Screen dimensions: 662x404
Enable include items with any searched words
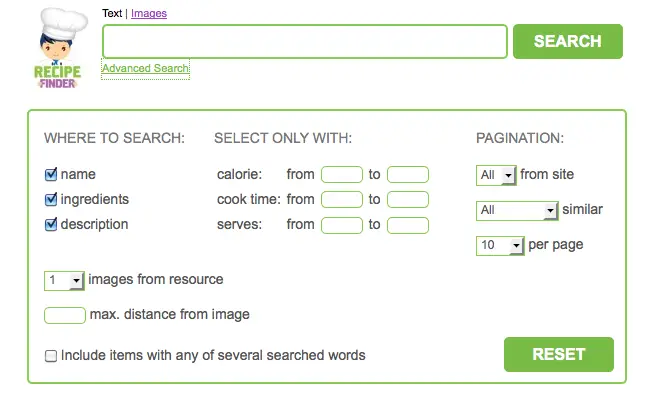click(x=51, y=356)
